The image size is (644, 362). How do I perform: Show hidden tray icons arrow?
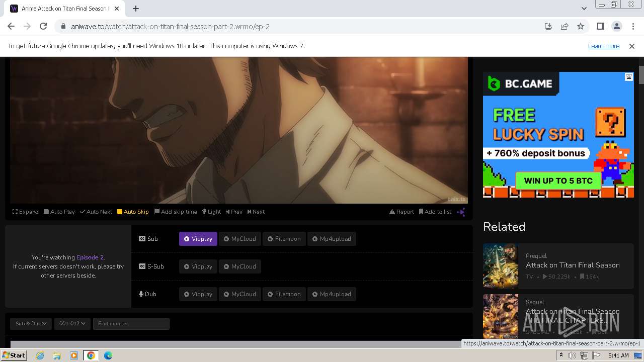(x=561, y=355)
